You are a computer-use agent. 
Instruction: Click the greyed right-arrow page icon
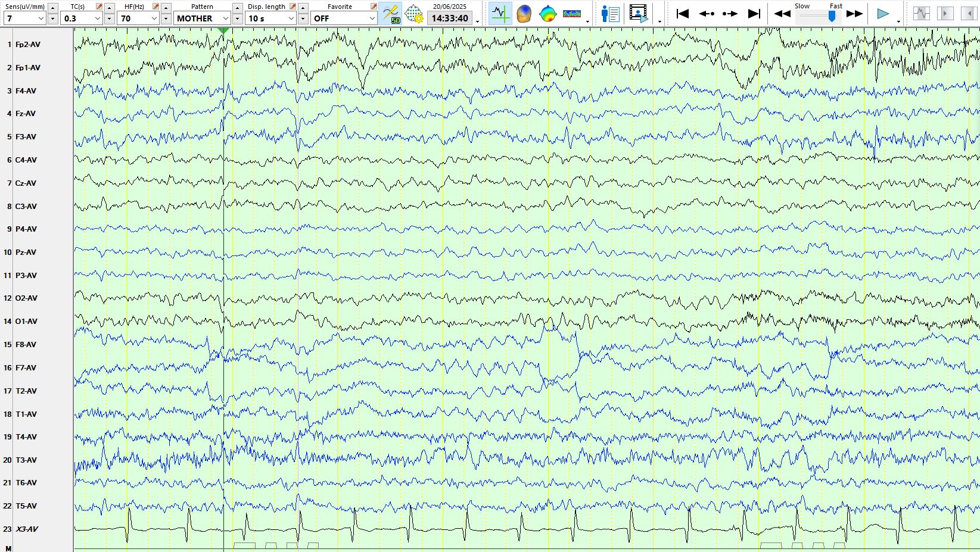point(945,13)
